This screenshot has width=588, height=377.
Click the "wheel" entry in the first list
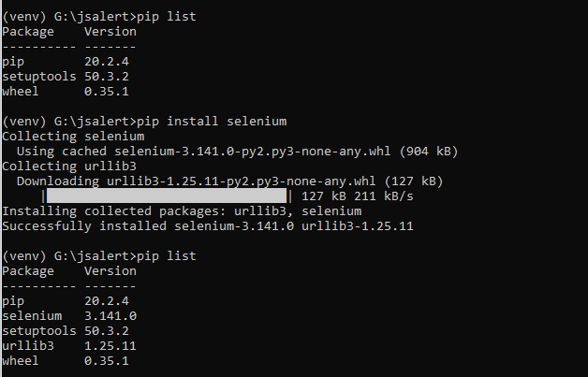point(21,92)
